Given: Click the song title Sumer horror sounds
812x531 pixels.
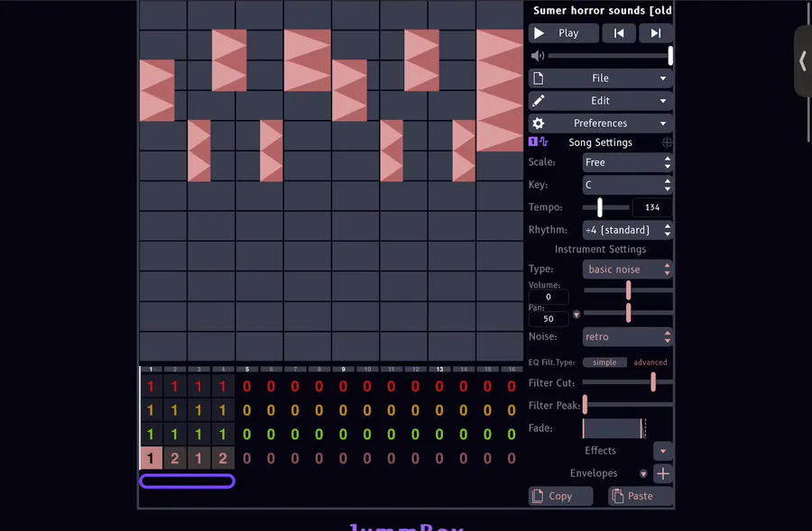Looking at the screenshot, I should [x=602, y=10].
